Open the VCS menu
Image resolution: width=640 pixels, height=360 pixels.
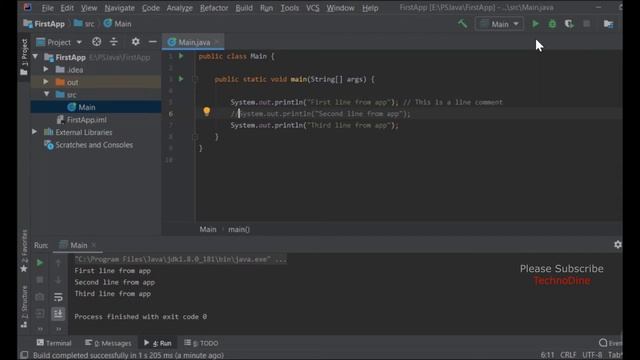(313, 8)
